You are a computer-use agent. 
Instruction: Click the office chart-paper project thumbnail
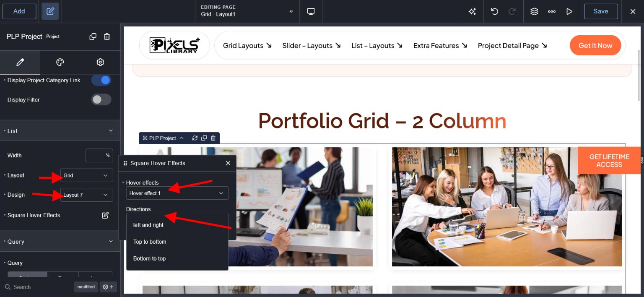304,206
